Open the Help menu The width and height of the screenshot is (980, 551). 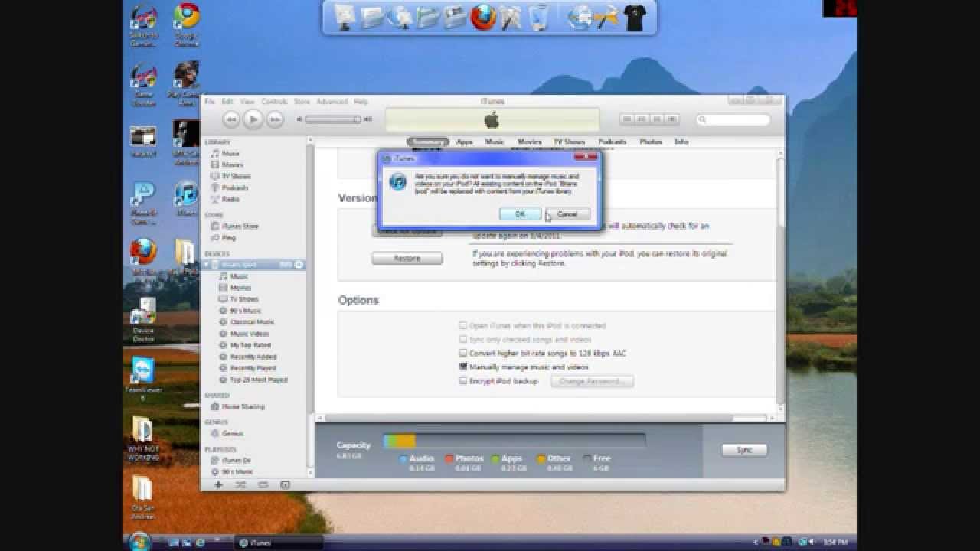point(361,101)
